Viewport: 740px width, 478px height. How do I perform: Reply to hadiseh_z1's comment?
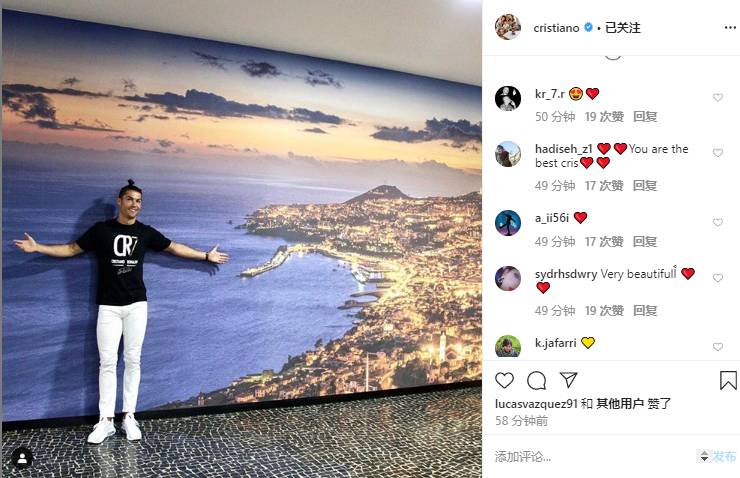click(645, 185)
